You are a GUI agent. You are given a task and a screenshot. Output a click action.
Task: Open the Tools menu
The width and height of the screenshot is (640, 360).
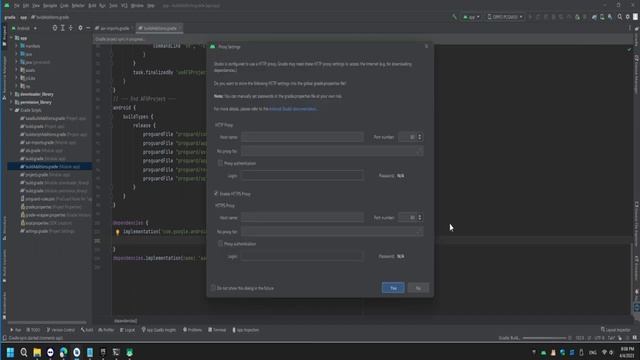(x=113, y=6)
